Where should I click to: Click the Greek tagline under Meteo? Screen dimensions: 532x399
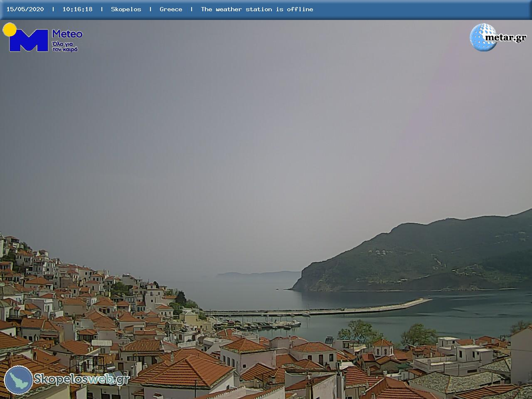(x=65, y=47)
